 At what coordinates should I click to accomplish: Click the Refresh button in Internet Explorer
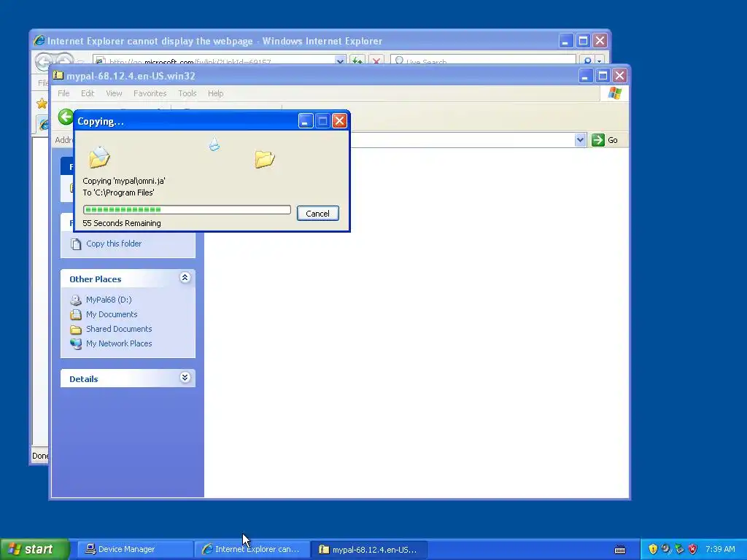357,61
